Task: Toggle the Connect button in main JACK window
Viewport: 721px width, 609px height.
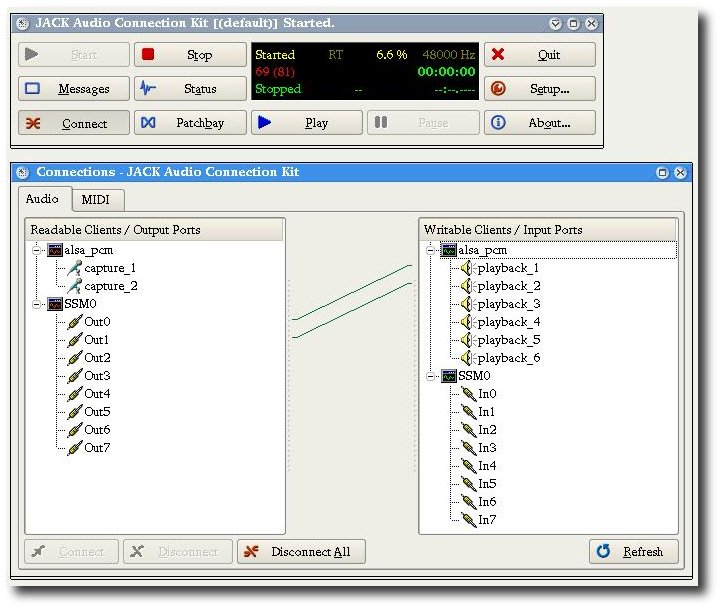Action: tap(74, 123)
